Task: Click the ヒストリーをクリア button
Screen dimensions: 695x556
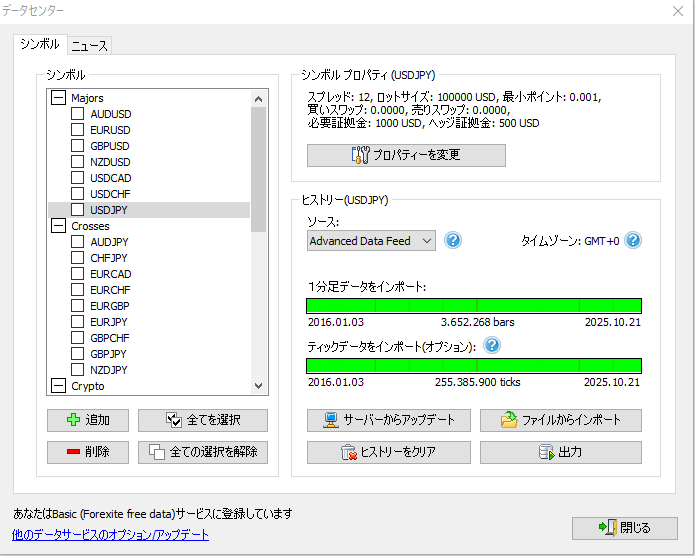Action: [389, 452]
